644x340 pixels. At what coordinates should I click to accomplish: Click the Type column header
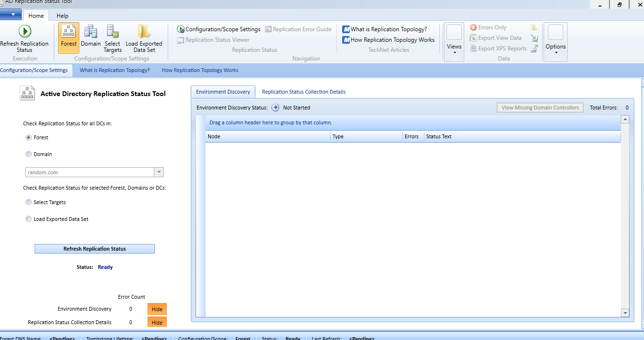367,136
